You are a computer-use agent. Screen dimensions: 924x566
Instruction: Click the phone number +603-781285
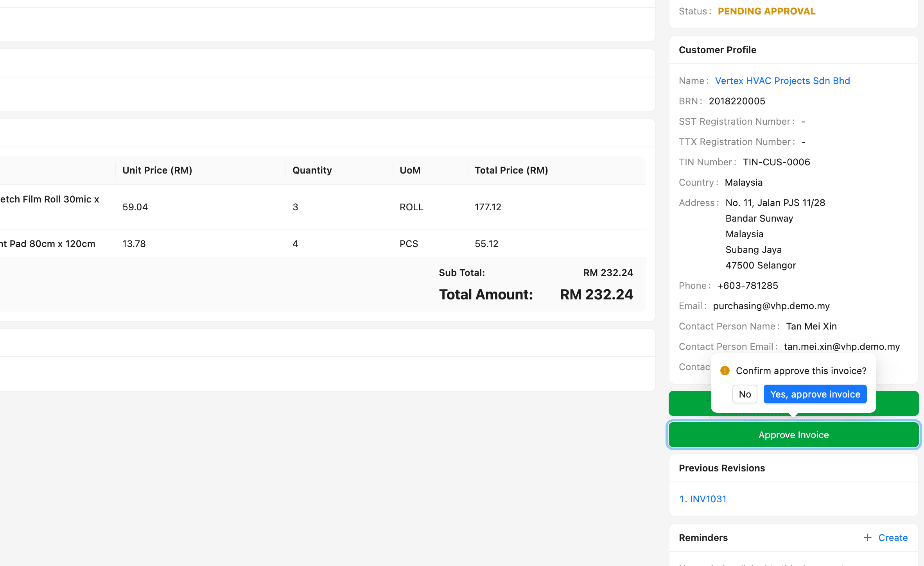[747, 285]
